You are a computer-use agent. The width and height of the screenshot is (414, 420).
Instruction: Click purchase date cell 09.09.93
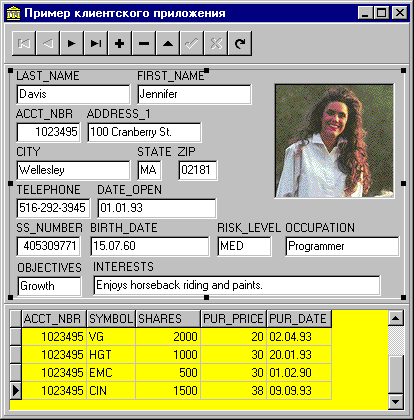point(299,391)
